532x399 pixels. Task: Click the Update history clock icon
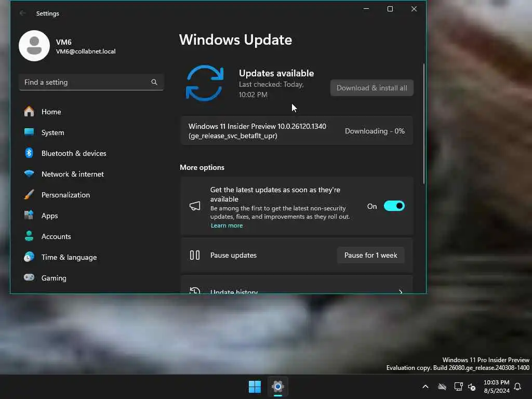coord(195,291)
